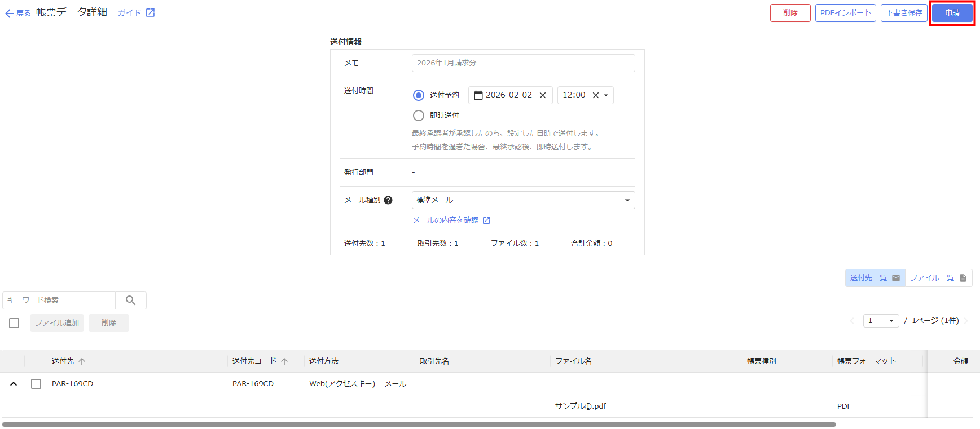Clear the scheduled date with X icon
Viewport: 980px width, 429px height.
(543, 95)
